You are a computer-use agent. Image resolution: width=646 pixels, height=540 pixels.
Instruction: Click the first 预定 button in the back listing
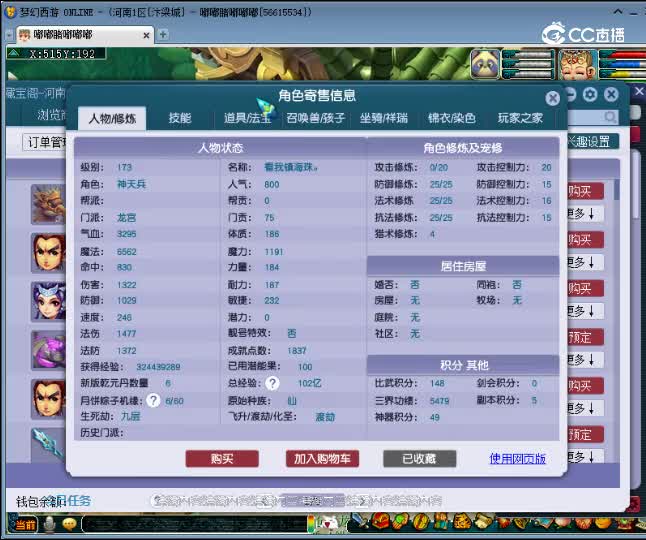pos(585,337)
